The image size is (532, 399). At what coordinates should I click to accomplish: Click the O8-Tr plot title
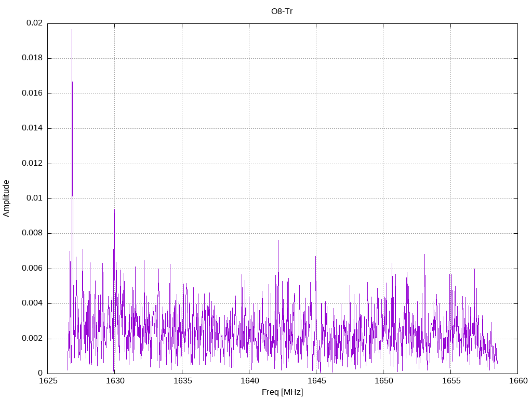(282, 11)
